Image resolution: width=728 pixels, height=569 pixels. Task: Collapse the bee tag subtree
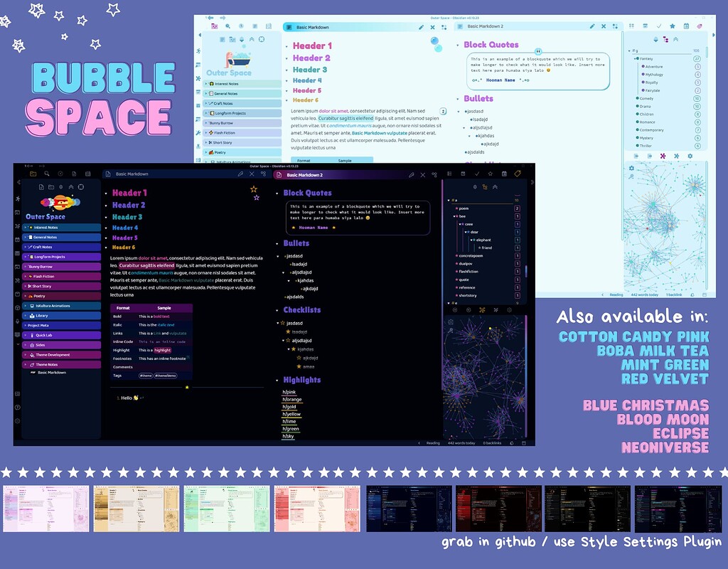click(454, 216)
